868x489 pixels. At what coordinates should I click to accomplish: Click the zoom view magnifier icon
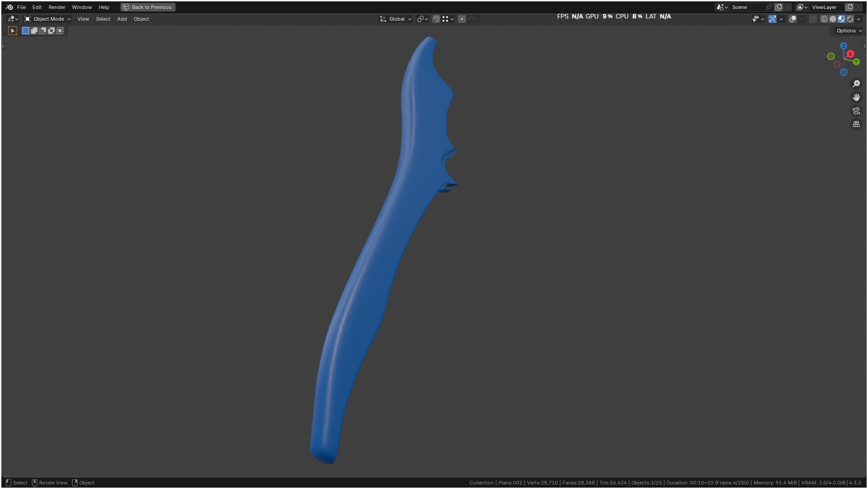[856, 84]
